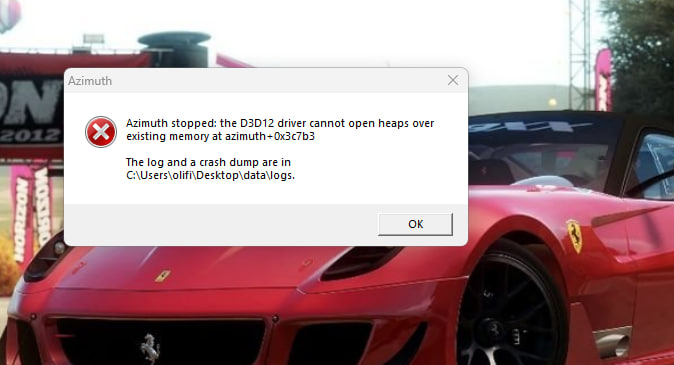The width and height of the screenshot is (674, 365).
Task: Click OK in the Azimuth error dialog
Action: click(415, 224)
